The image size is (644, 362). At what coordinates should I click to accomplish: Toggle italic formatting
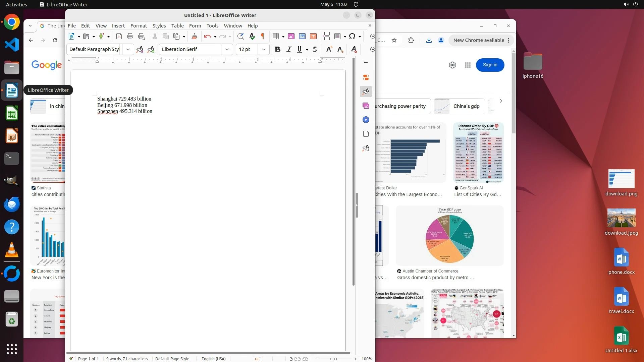[289, 49]
